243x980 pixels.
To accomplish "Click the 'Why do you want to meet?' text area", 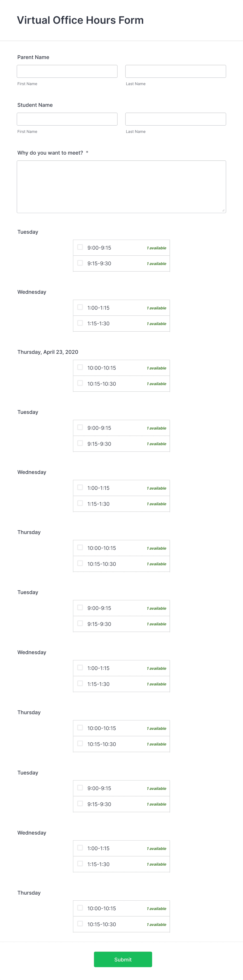I will pyautogui.click(x=121, y=186).
